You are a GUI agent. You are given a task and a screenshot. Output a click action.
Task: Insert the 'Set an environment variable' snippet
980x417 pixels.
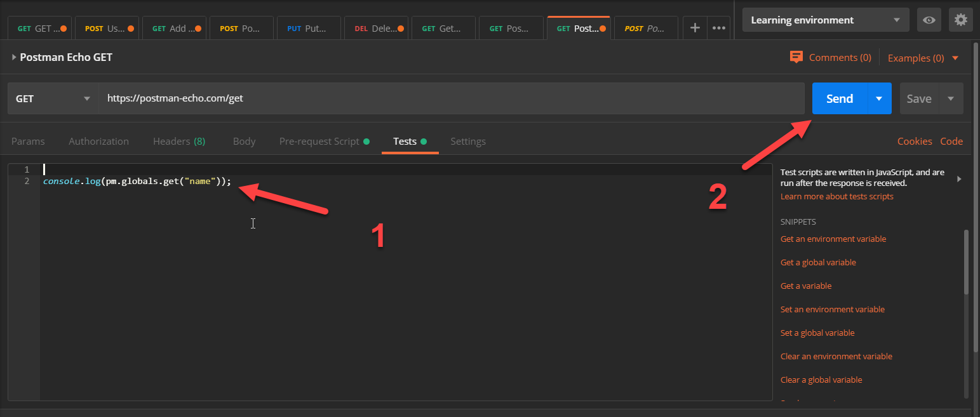[x=833, y=310]
